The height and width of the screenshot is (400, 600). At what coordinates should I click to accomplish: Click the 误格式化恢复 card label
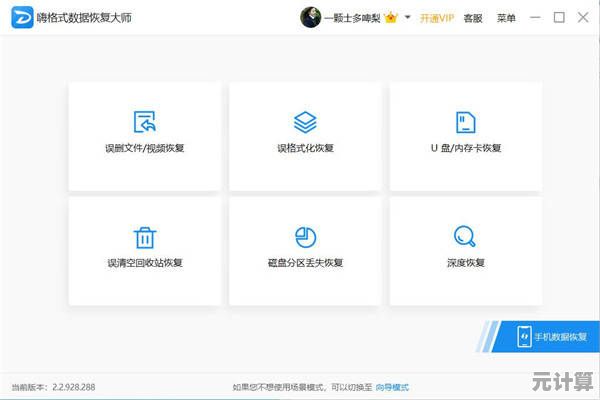[x=305, y=148]
